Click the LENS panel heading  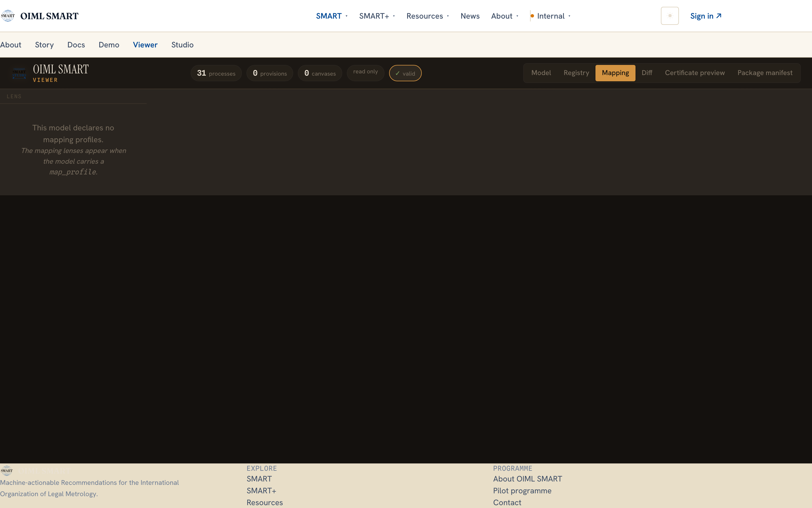click(14, 97)
